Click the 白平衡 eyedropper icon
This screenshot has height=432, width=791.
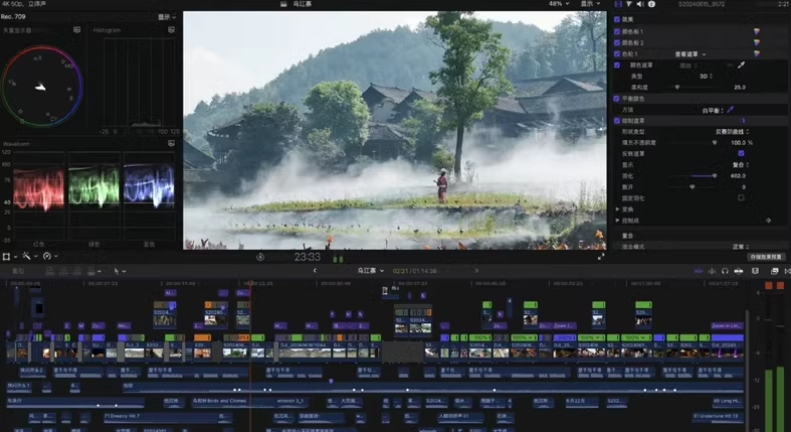coord(731,109)
